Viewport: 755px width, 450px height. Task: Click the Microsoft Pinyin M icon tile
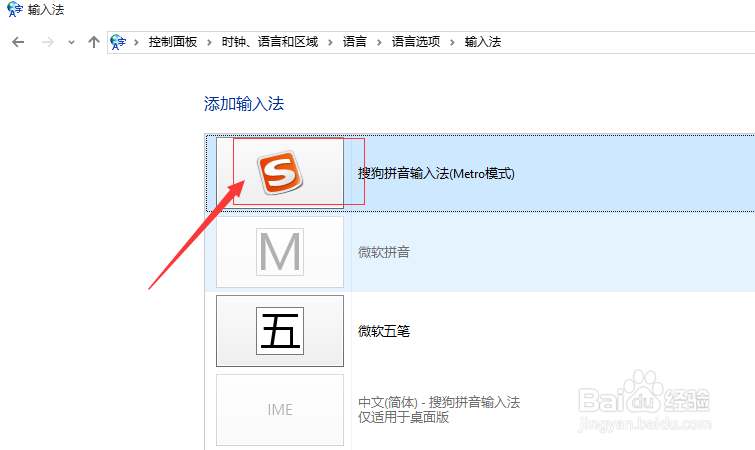(x=280, y=252)
